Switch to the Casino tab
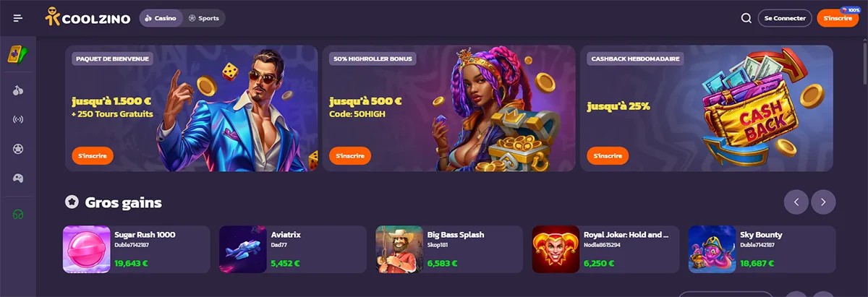This screenshot has width=868, height=297. click(161, 18)
